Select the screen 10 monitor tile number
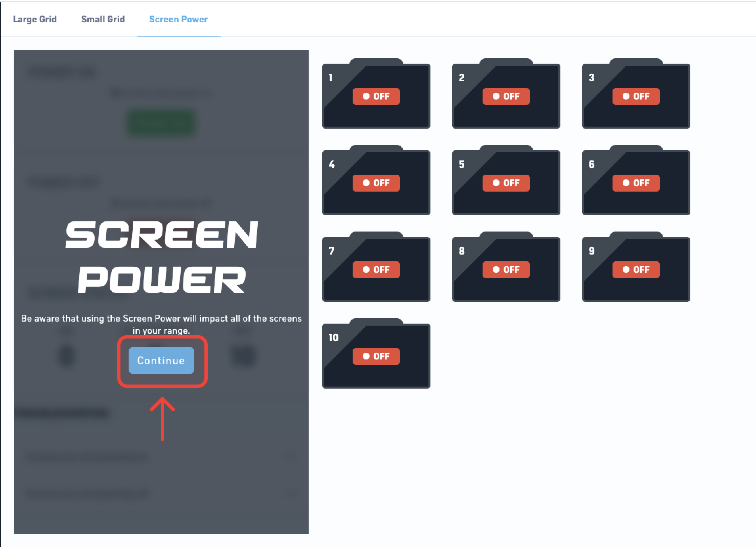The width and height of the screenshot is (756, 547). coord(333,338)
